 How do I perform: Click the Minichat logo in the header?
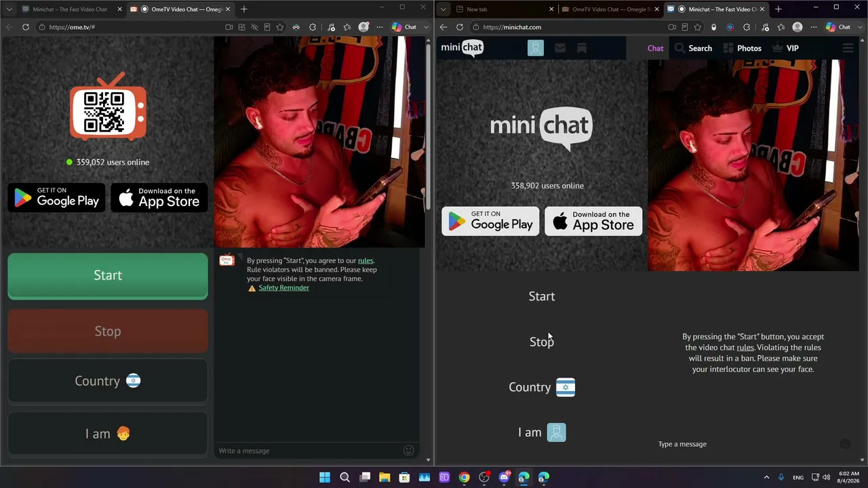click(x=462, y=47)
